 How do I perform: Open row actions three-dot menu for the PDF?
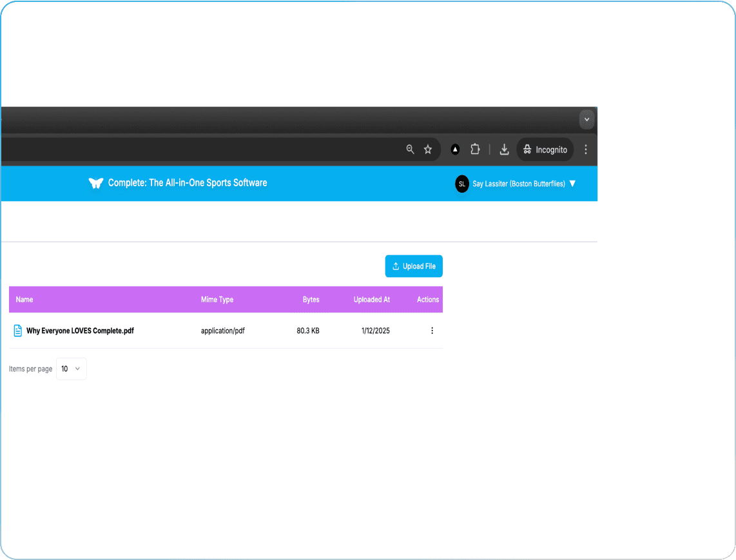click(432, 331)
